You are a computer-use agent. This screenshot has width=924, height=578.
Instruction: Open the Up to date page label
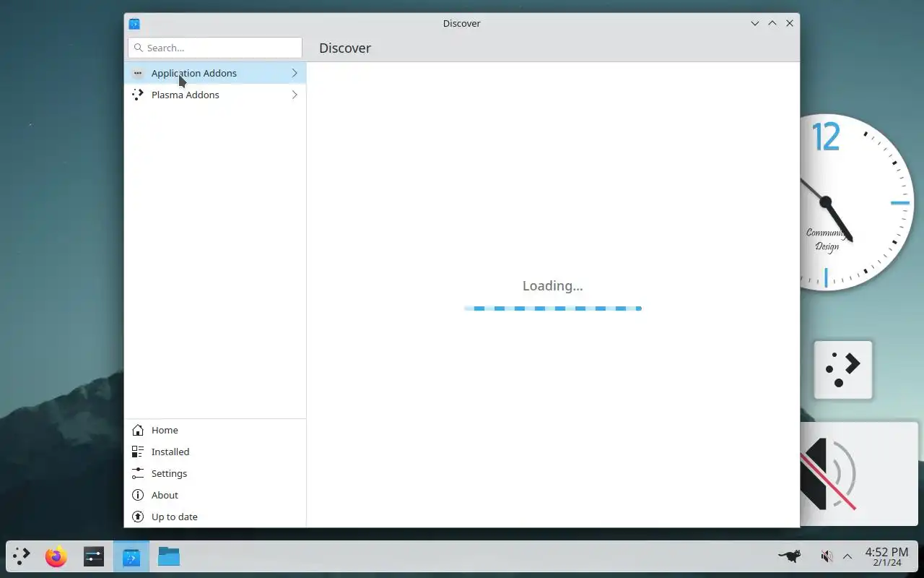(175, 517)
